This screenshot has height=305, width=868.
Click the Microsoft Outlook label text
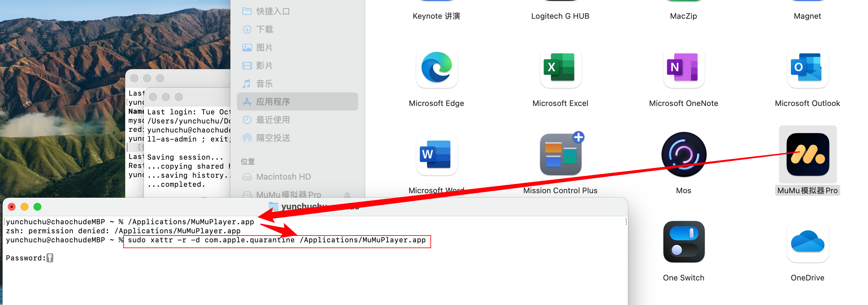(x=807, y=103)
